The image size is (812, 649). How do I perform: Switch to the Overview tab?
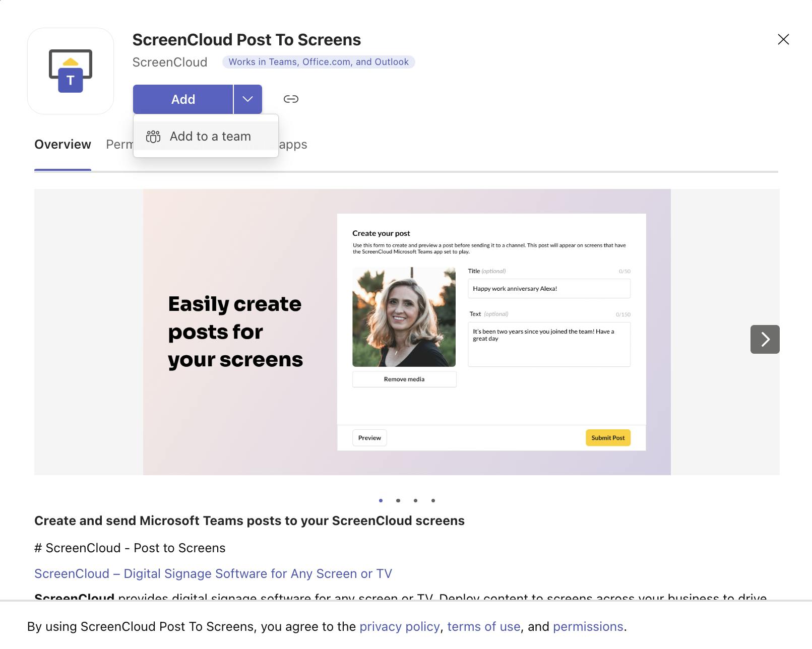(63, 145)
